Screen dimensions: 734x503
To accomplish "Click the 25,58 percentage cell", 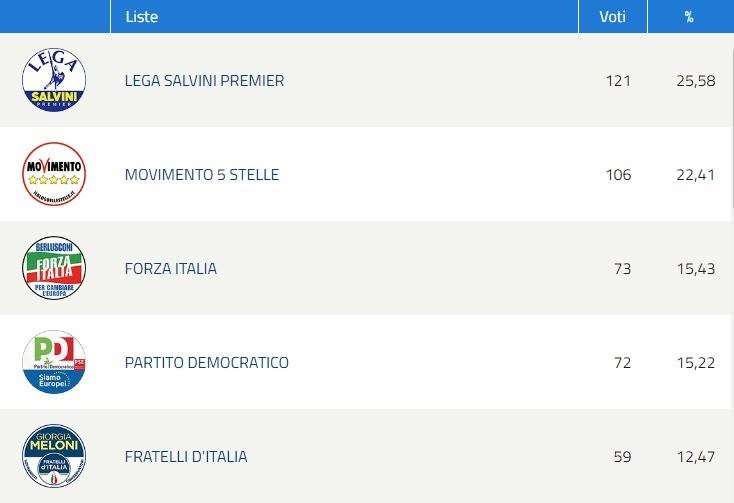I will pos(696,80).
